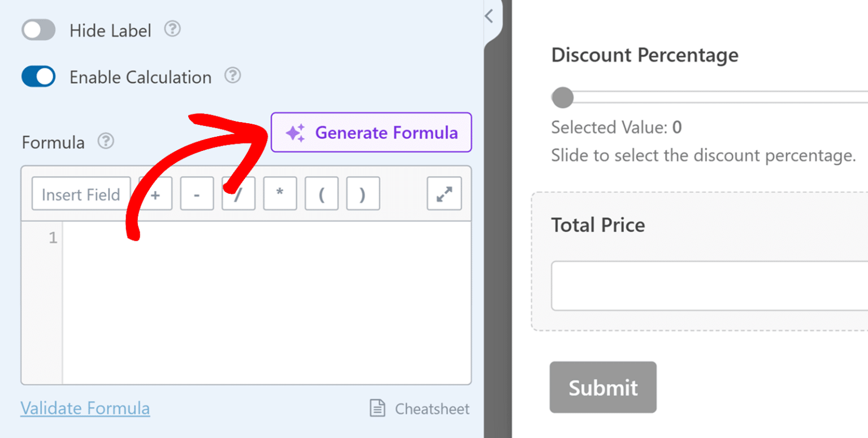Expand the formula editor to fullscreen
This screenshot has height=438, width=868.
[445, 193]
